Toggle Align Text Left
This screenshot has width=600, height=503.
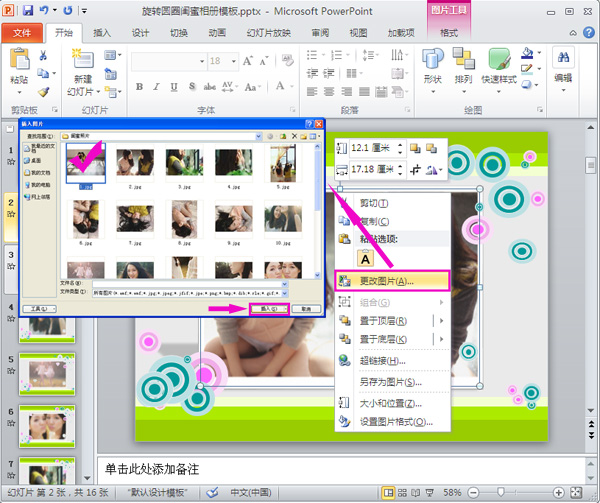pos(312,92)
